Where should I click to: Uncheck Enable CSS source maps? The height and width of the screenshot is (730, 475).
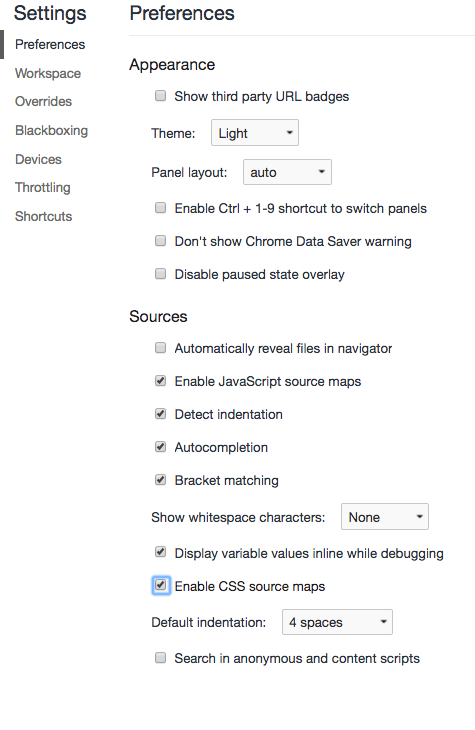point(161,585)
